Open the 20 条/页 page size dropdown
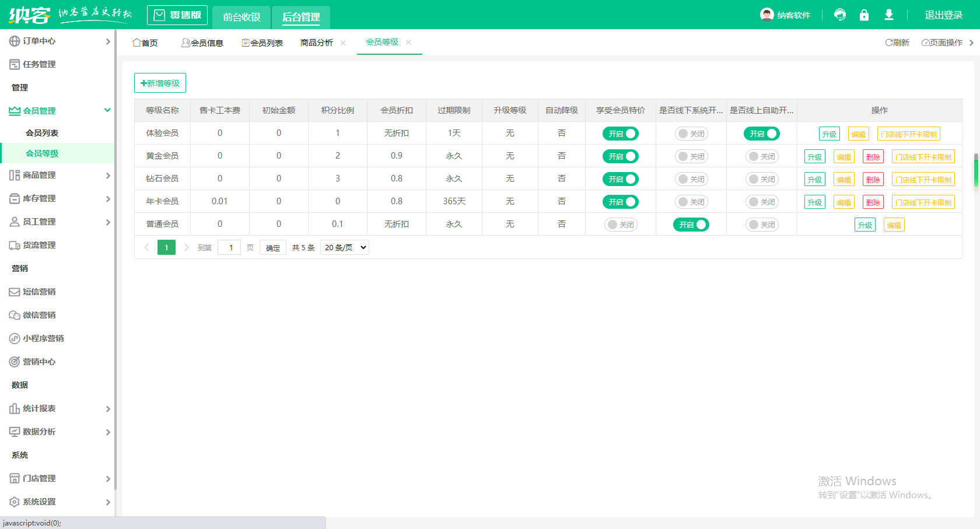The image size is (980, 529). pyautogui.click(x=345, y=247)
